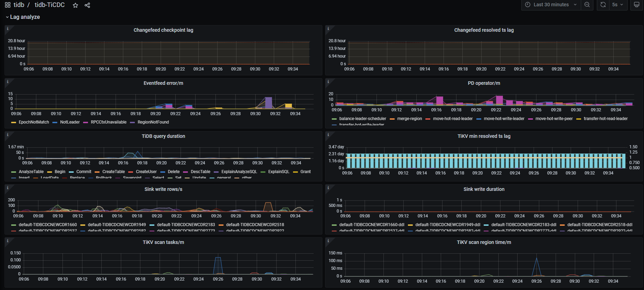Cycle view mode with monitor icon
Viewport: 644px width, 290px height.
[x=636, y=5]
